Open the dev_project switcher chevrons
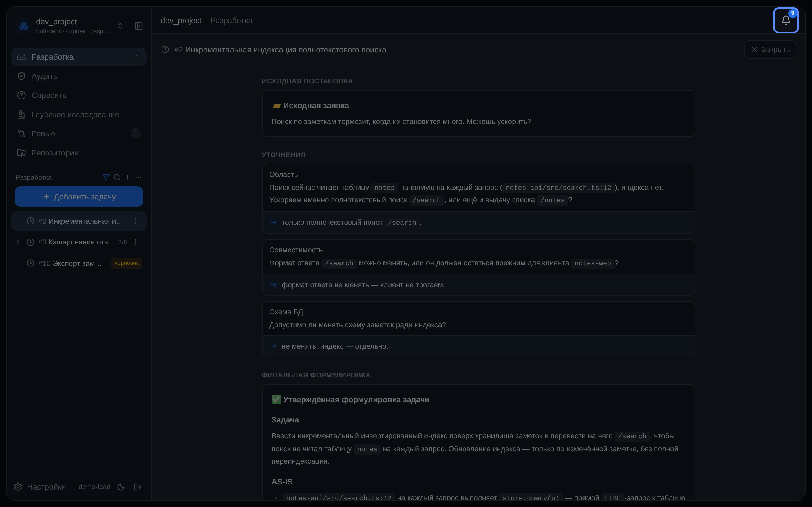Image resolution: width=812 pixels, height=507 pixels. pos(120,26)
